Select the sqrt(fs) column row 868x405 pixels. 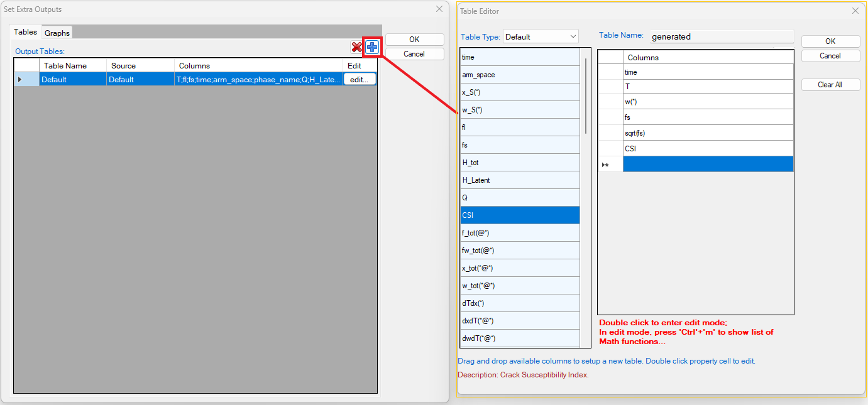(707, 133)
